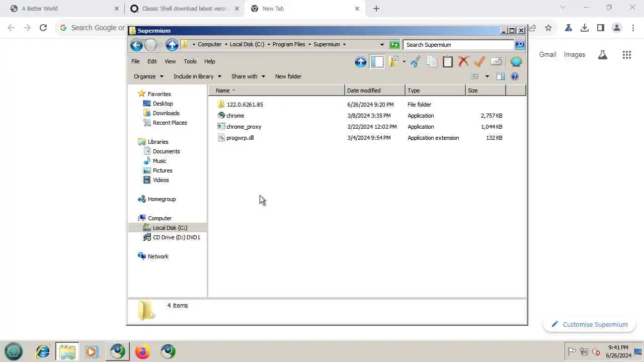
Task: Click the Email envelope toolbar icon
Action: pyautogui.click(x=496, y=62)
